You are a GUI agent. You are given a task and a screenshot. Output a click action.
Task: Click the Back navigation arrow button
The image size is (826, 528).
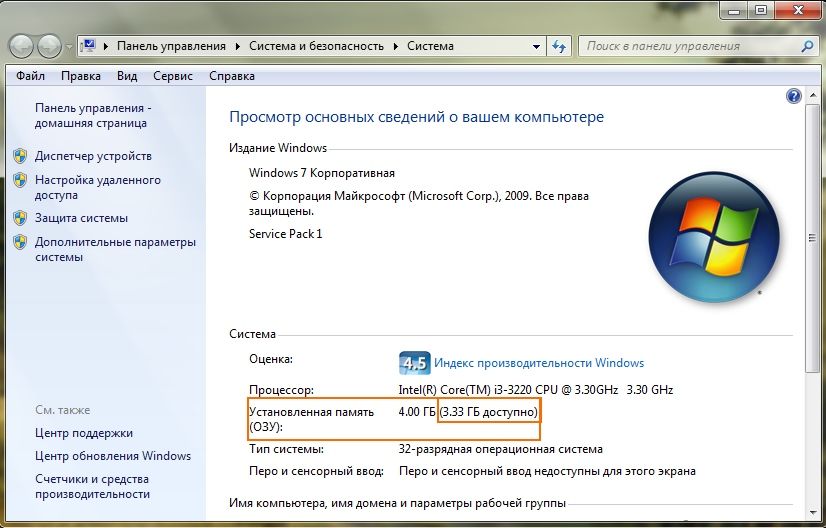tap(21, 46)
